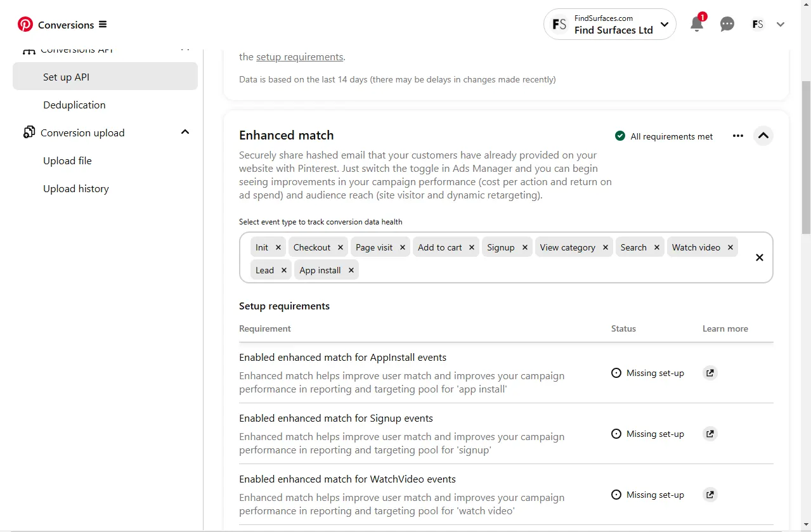This screenshot has width=811, height=532.
Task: Open Learn more link for Signup events
Action: point(710,434)
